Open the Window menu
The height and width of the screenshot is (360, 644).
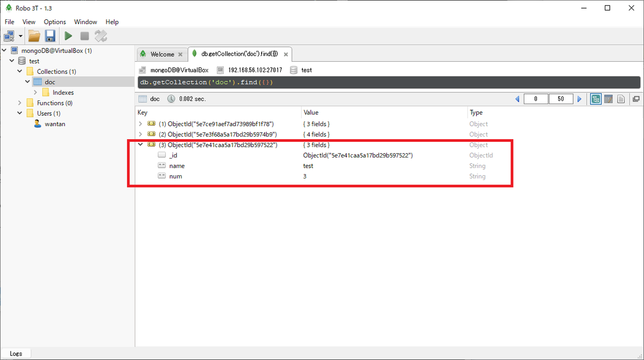pos(85,22)
